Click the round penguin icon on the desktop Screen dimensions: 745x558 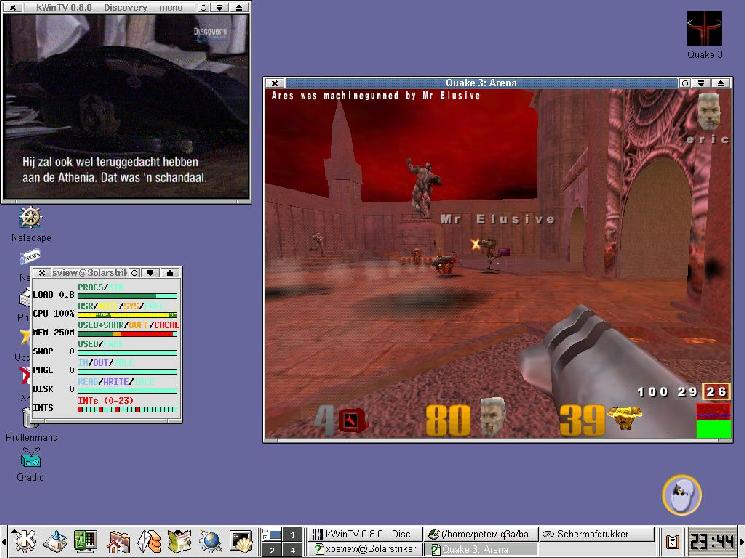(682, 495)
